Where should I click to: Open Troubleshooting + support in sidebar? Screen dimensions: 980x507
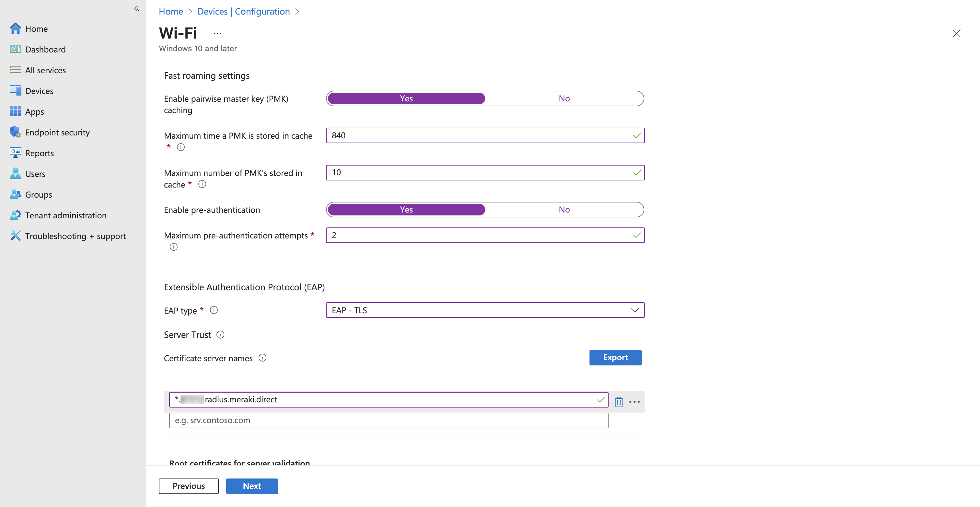coord(75,236)
